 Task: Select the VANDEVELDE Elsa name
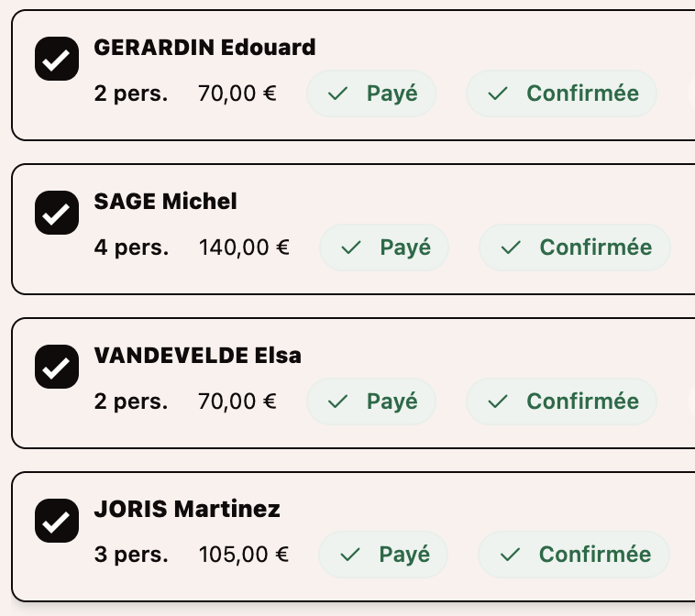point(197,356)
